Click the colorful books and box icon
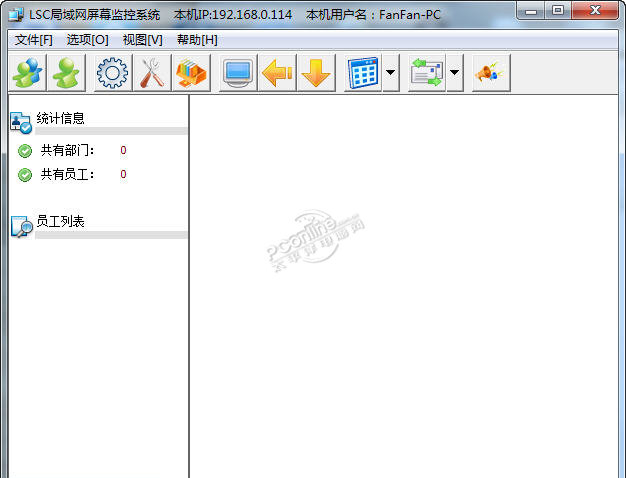The image size is (626, 478). coord(191,73)
